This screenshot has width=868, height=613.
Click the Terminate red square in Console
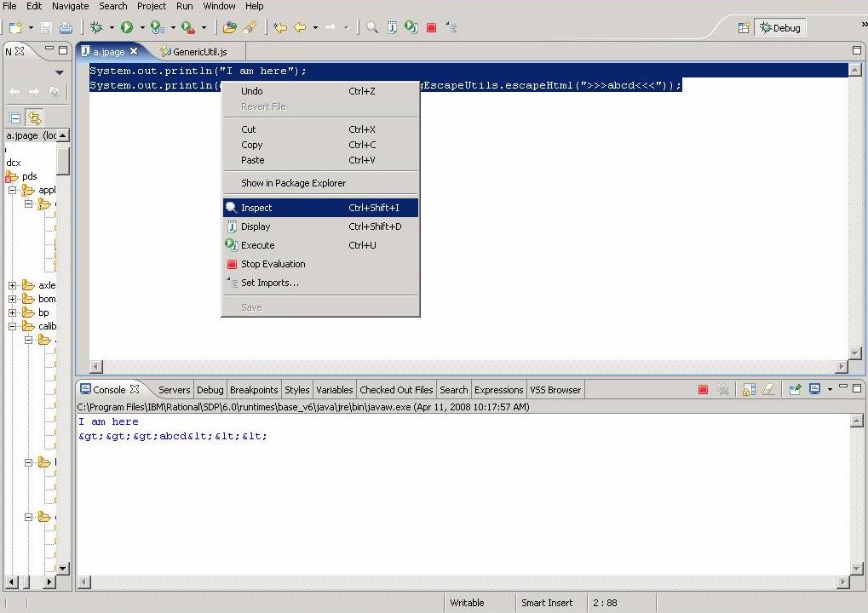[x=703, y=389]
